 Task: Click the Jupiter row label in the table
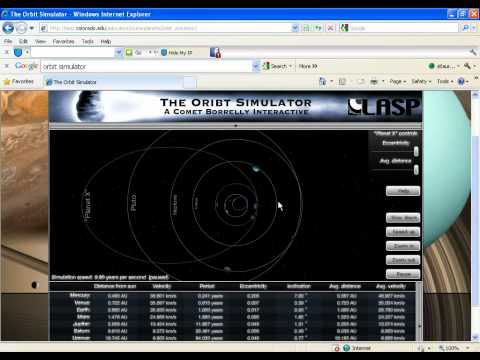82,323
